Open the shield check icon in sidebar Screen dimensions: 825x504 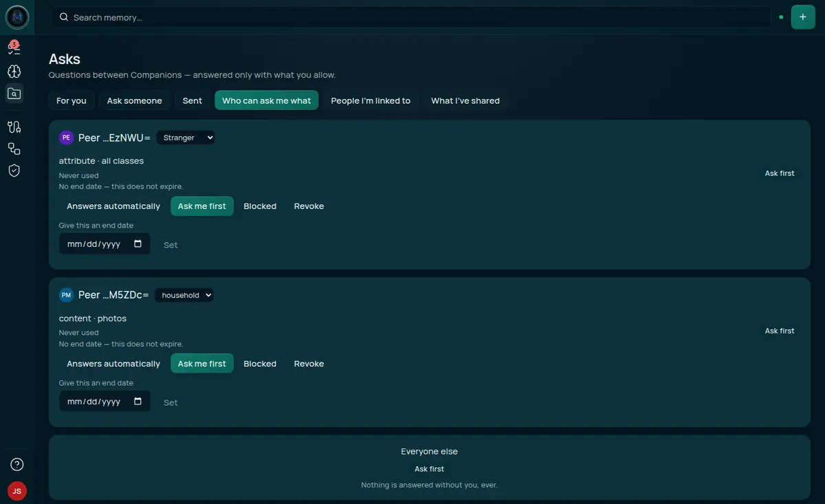(x=14, y=171)
